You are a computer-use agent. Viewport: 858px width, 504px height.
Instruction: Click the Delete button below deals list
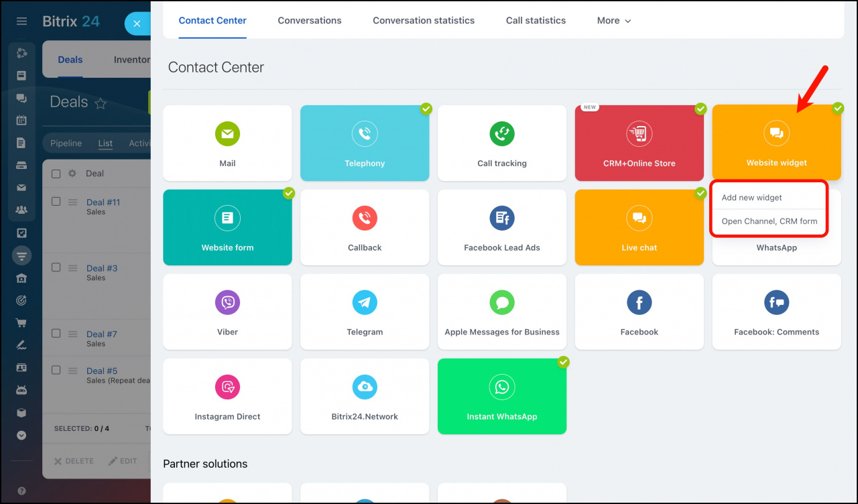74,461
